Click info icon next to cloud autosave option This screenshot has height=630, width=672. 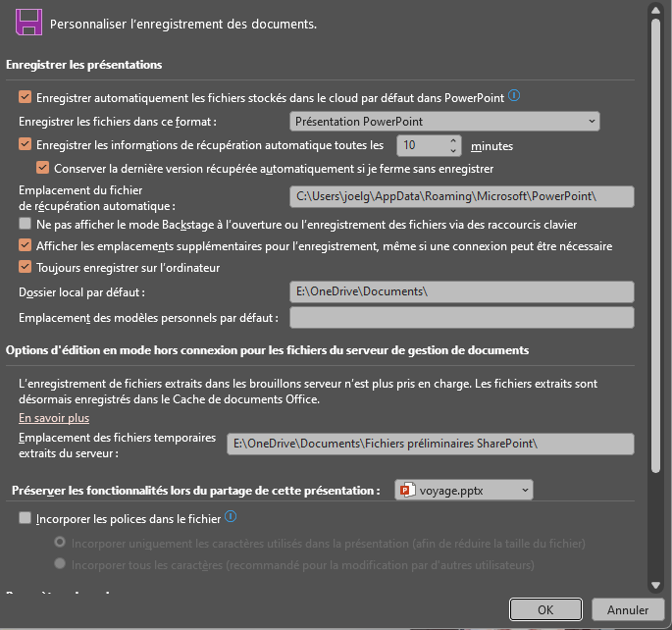(x=514, y=95)
